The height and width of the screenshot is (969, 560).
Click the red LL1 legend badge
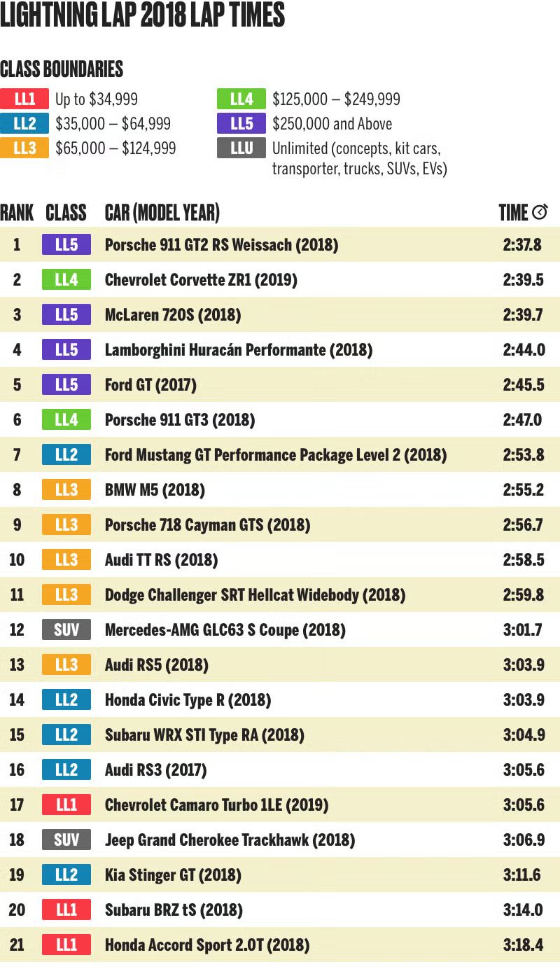pos(24,99)
